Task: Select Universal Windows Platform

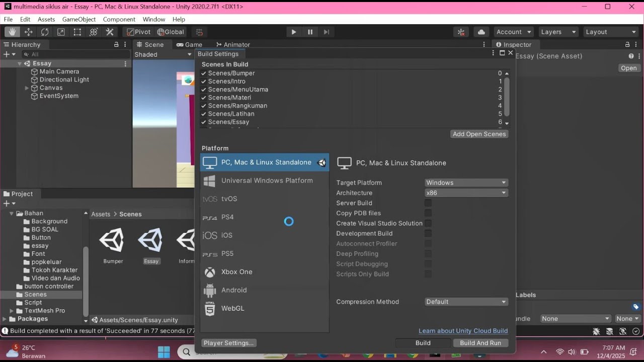Action: [x=265, y=180]
